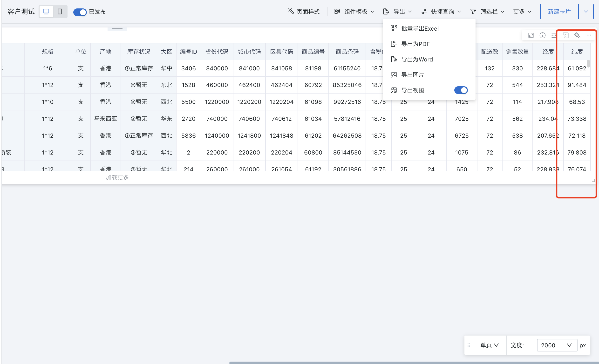Click the magic wand icon beside 页面样式
This screenshot has width=599, height=364.
tap(291, 11)
